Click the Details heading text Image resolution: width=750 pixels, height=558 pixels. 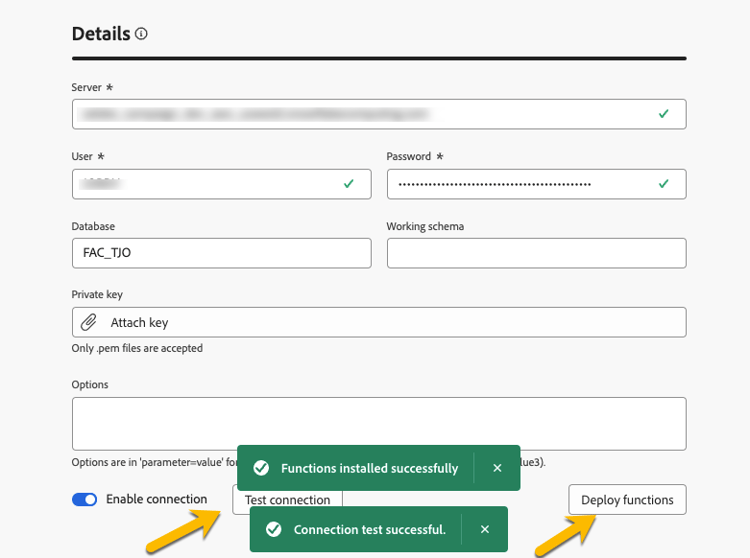click(101, 34)
